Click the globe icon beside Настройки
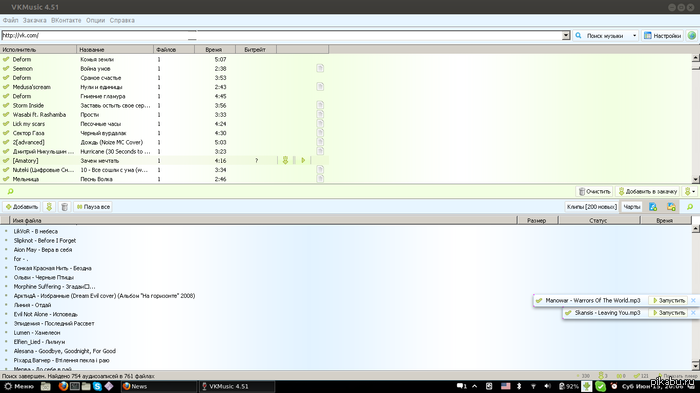This screenshot has height=393, width=700. point(692,35)
